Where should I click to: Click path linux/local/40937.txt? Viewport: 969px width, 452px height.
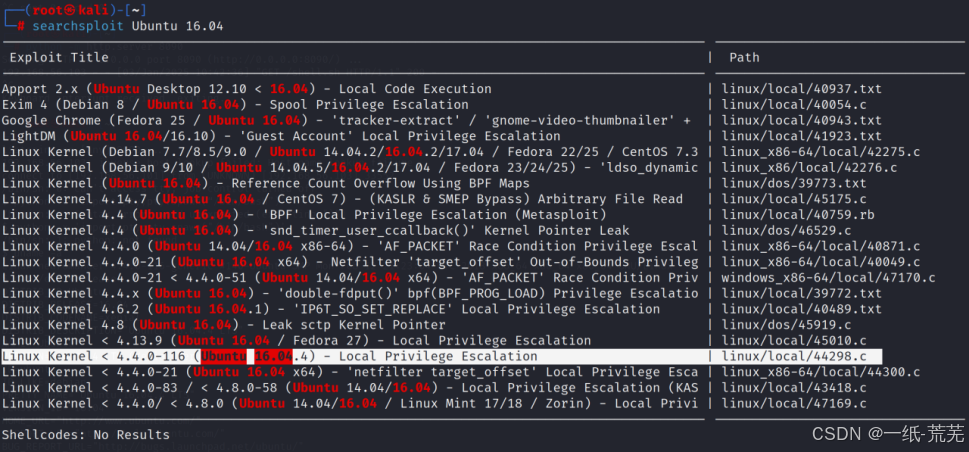[802, 89]
